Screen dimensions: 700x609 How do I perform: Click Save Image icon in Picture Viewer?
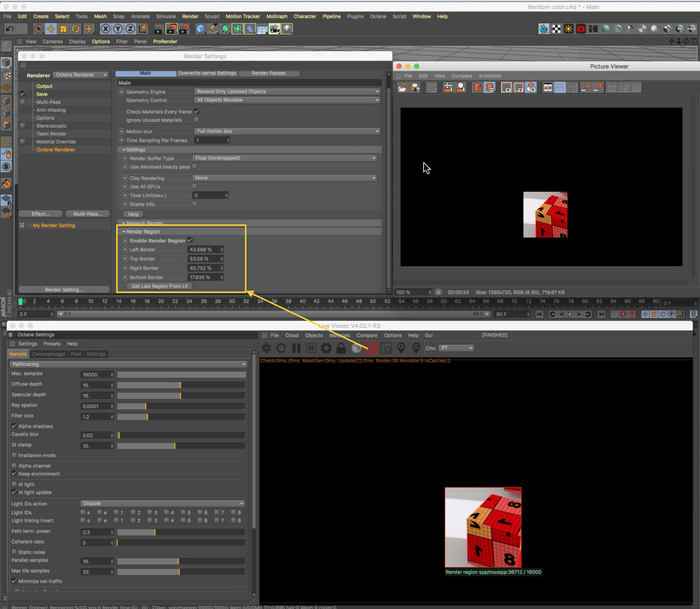click(x=415, y=88)
